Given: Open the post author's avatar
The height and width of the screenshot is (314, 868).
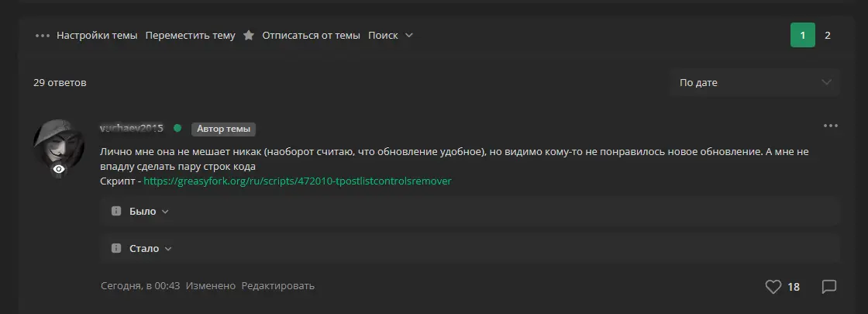Looking at the screenshot, I should (x=59, y=147).
